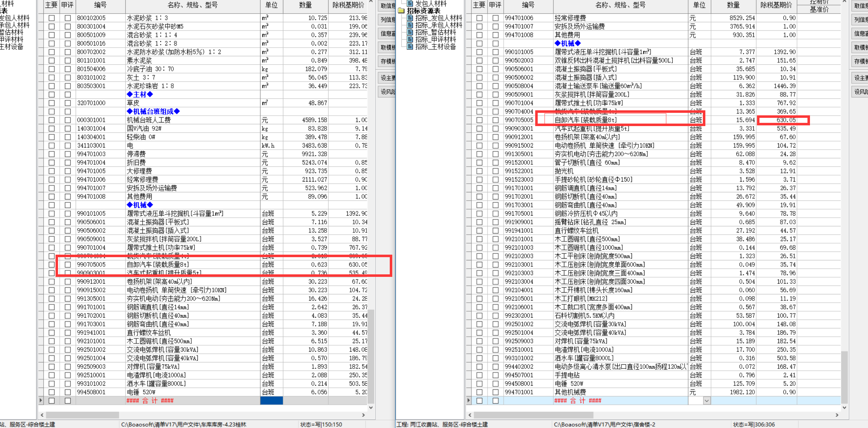Click the vertical scrollbar thumb of the 宿舍楼-2 window

point(844,377)
